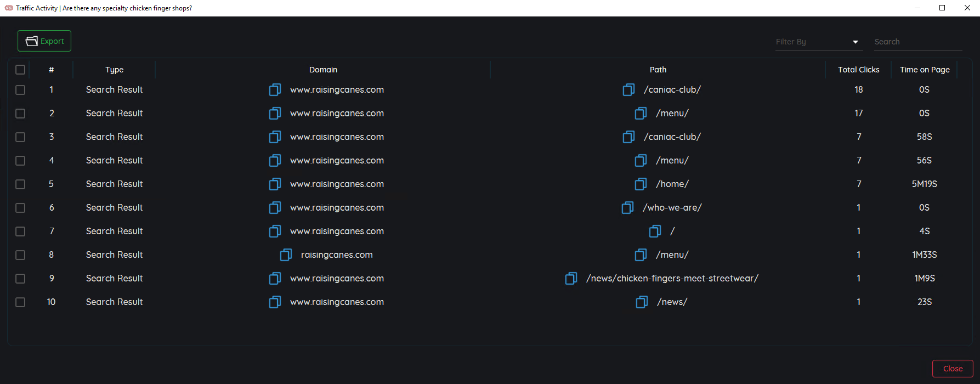Screen dimensions: 980x384
Task: Select the 1M9S time value
Action: pos(925,278)
